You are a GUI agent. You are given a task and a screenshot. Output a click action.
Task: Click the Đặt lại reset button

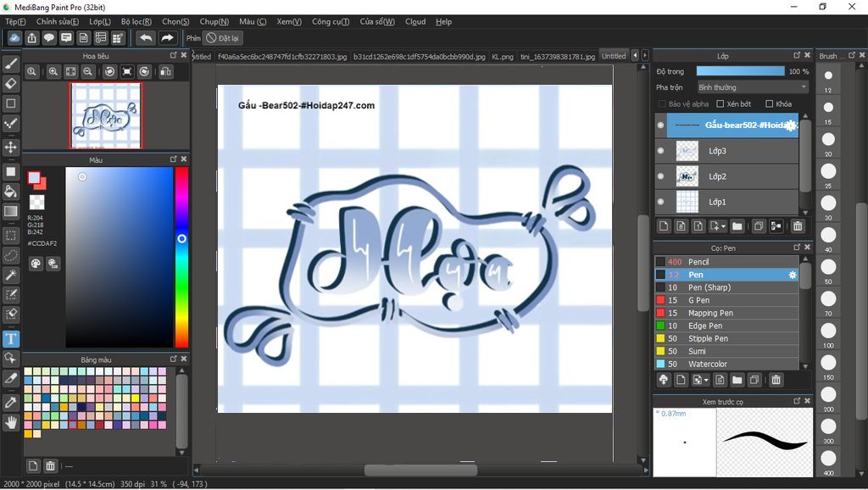pyautogui.click(x=224, y=38)
